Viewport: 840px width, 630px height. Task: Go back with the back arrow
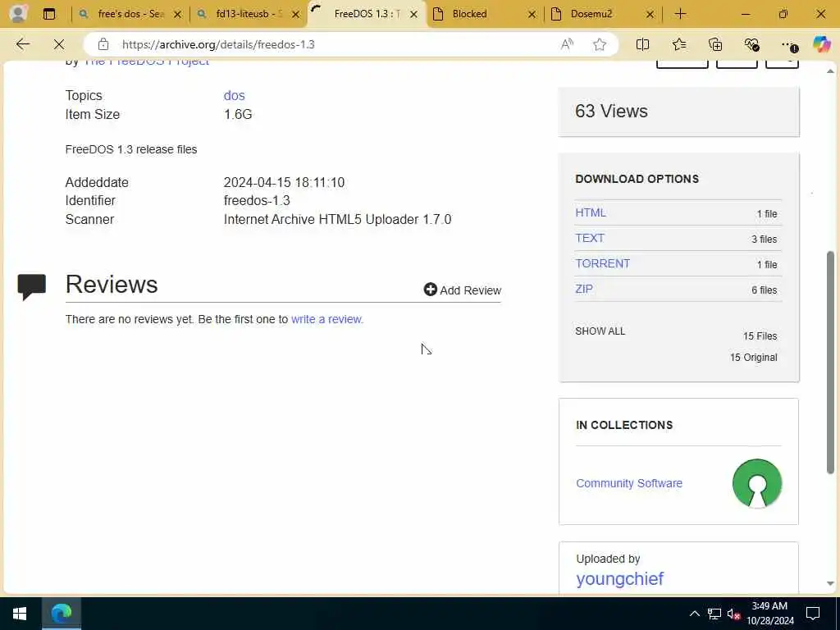[23, 44]
